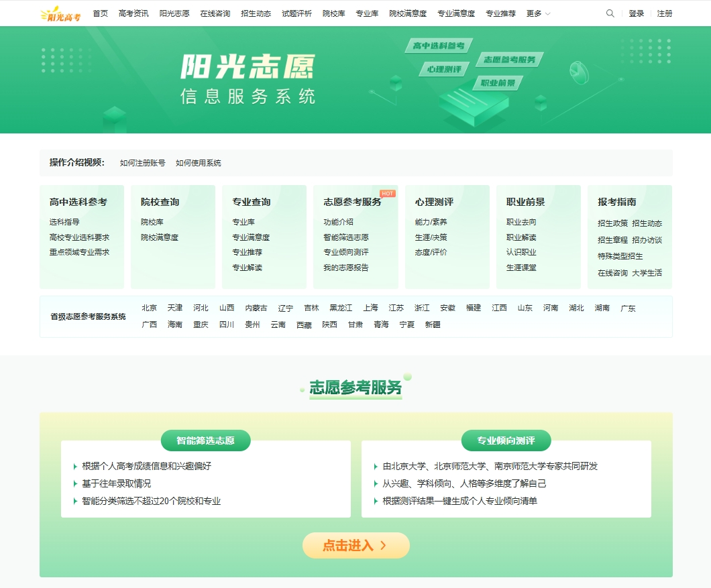Select 黑龙江 province system

(341, 308)
